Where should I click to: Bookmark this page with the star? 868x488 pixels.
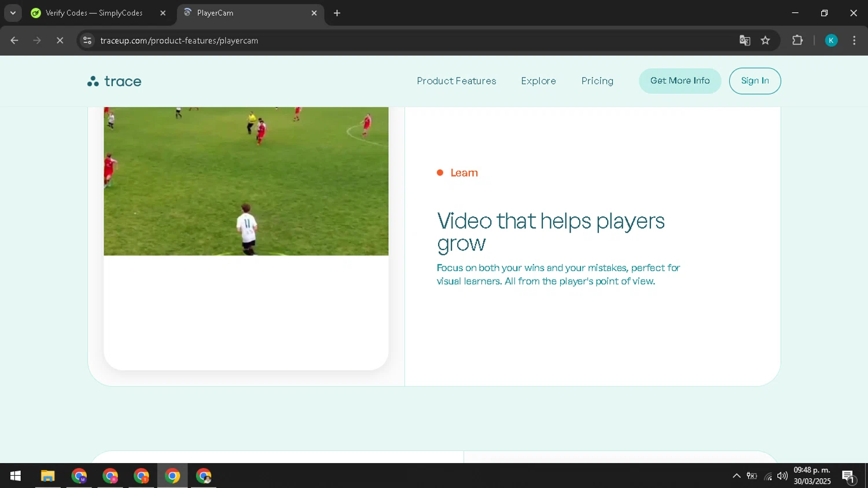[x=766, y=41]
